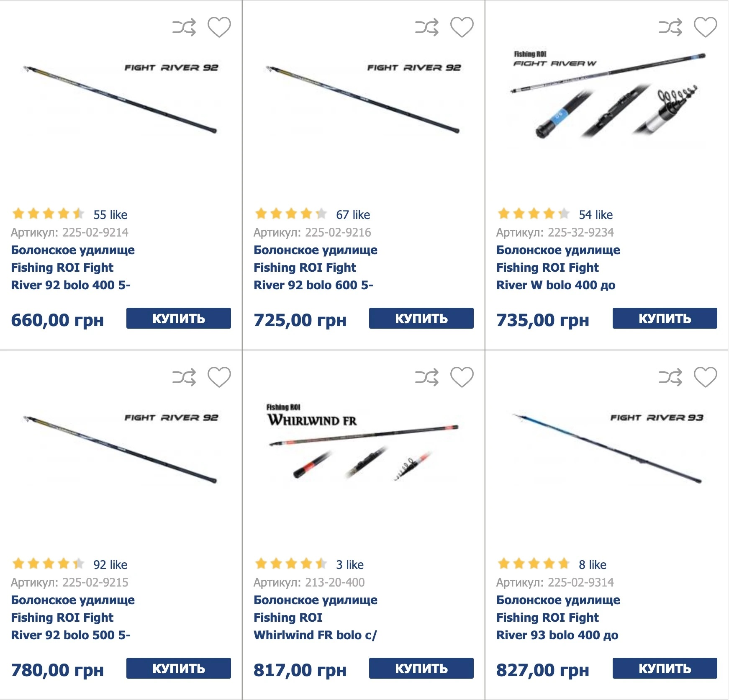Open Fight River W bolo 400 title link
The image size is (729, 700).
(x=558, y=268)
